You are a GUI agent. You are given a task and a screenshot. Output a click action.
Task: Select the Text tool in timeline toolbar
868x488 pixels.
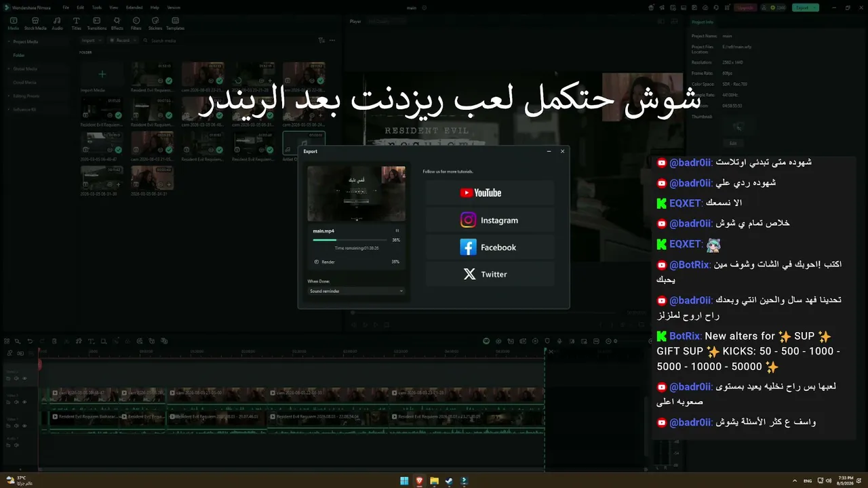point(91,341)
